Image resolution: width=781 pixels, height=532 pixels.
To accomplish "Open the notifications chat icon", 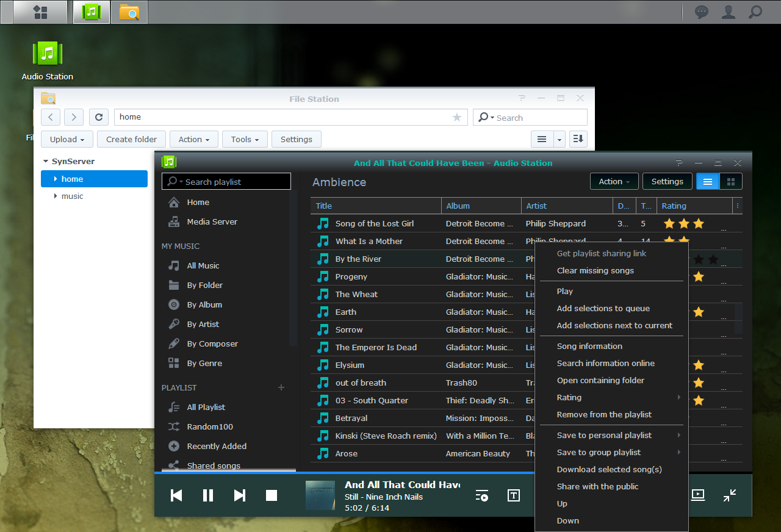I will 702,12.
